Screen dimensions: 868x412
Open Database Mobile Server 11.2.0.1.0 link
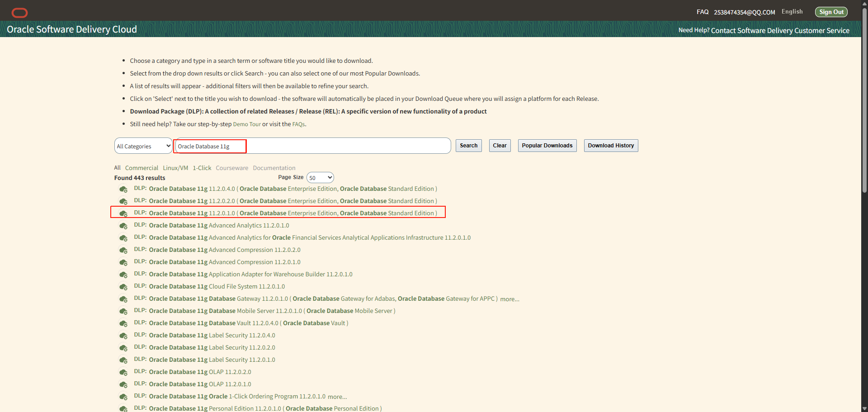[272, 311]
